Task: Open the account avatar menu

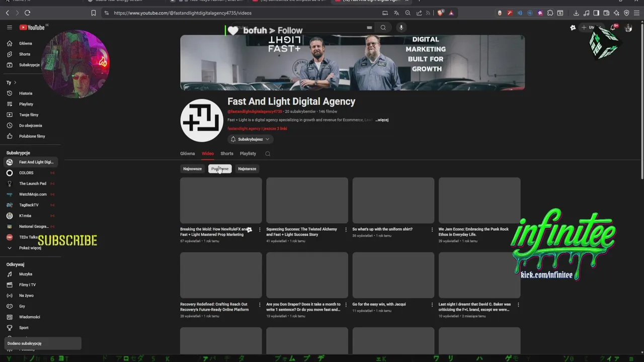Action: tap(628, 28)
